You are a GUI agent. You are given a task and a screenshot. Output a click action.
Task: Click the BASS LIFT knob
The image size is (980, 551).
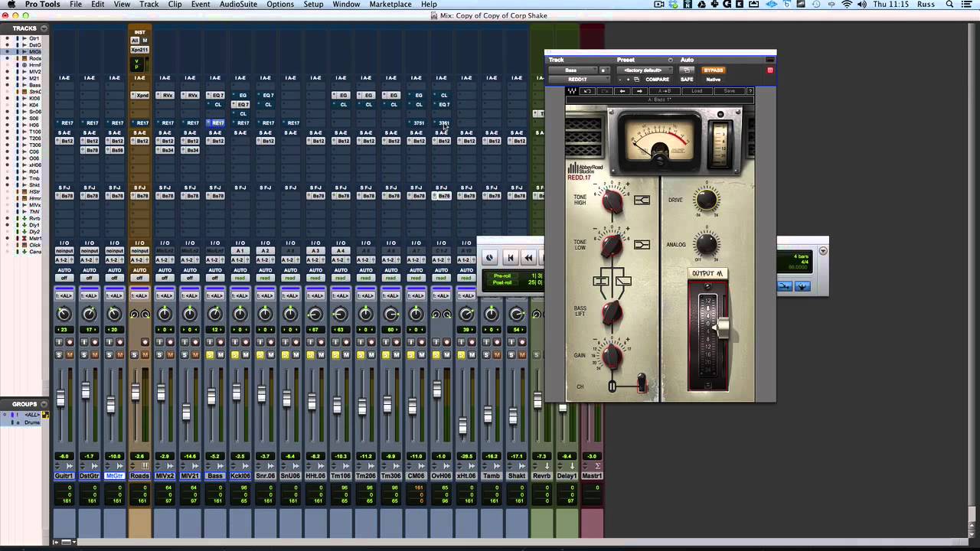click(x=611, y=311)
